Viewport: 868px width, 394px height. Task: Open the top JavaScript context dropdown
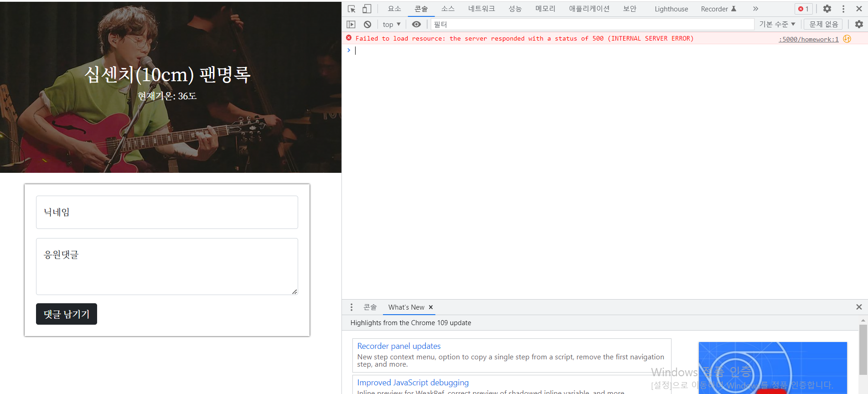coord(392,25)
